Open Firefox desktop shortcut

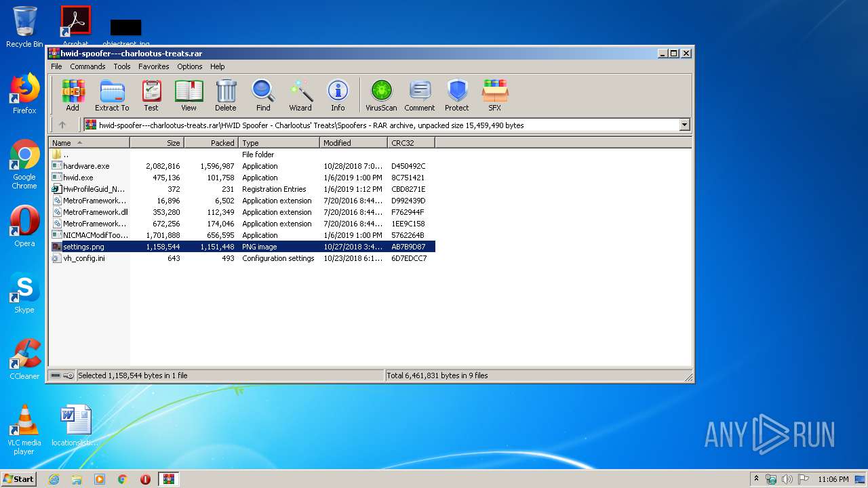tap(24, 94)
